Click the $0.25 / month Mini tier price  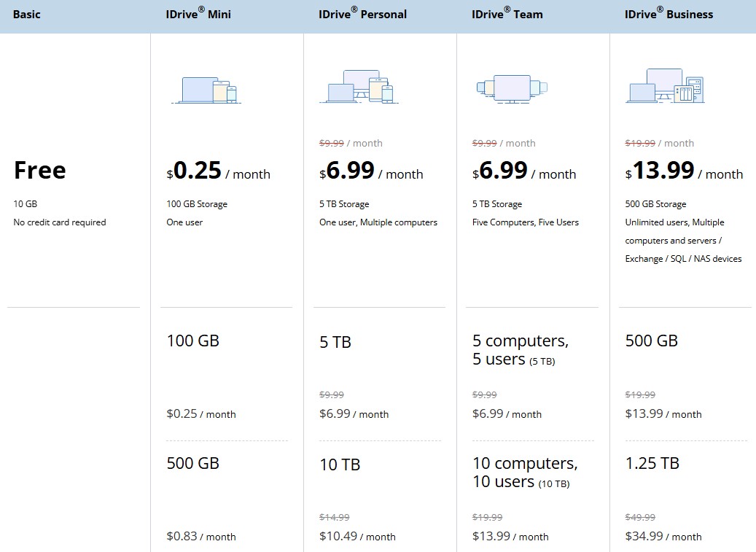201,414
